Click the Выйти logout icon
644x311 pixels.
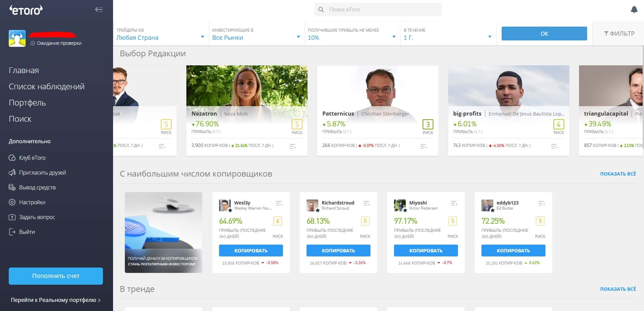(x=12, y=232)
